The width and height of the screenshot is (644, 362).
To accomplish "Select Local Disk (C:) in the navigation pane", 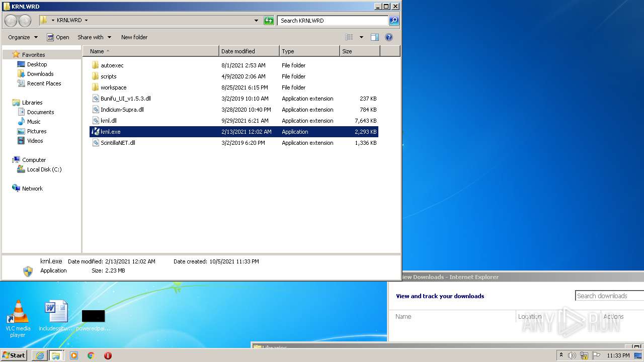I will coord(44,169).
